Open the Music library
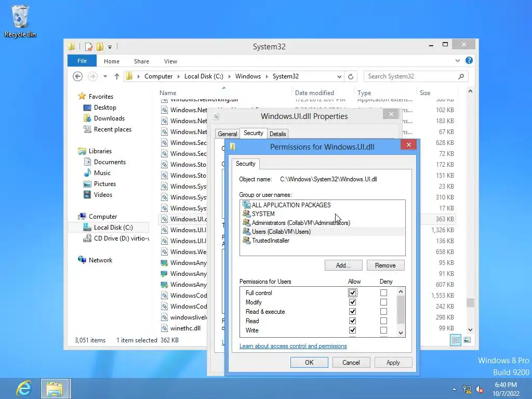 point(102,173)
